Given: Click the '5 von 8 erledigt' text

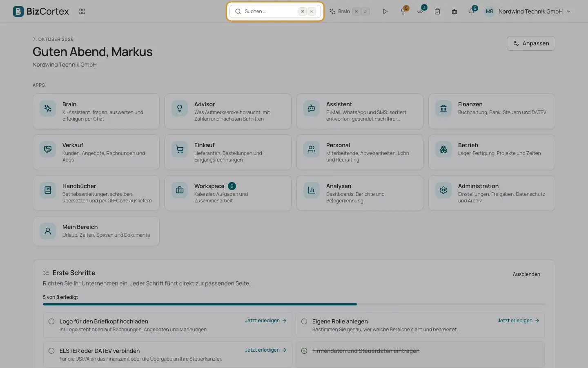Looking at the screenshot, I should 60,297.
